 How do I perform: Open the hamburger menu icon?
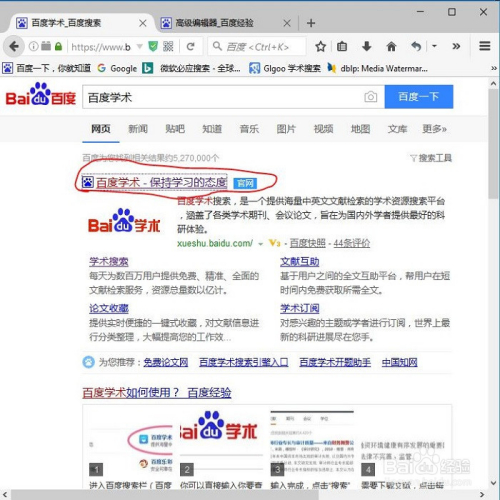(x=485, y=46)
